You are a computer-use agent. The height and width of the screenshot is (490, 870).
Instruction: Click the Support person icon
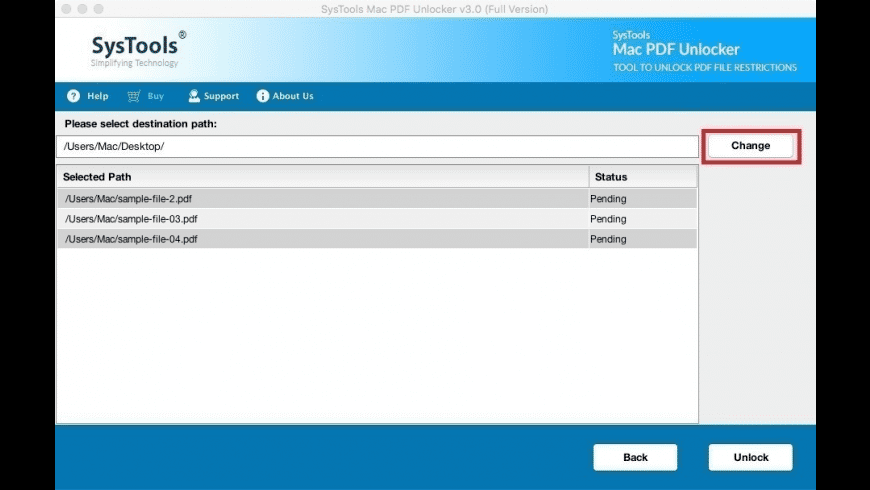(194, 96)
